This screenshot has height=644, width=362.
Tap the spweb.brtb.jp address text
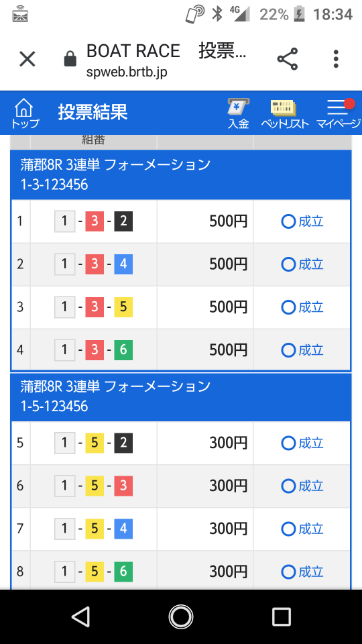tap(127, 72)
